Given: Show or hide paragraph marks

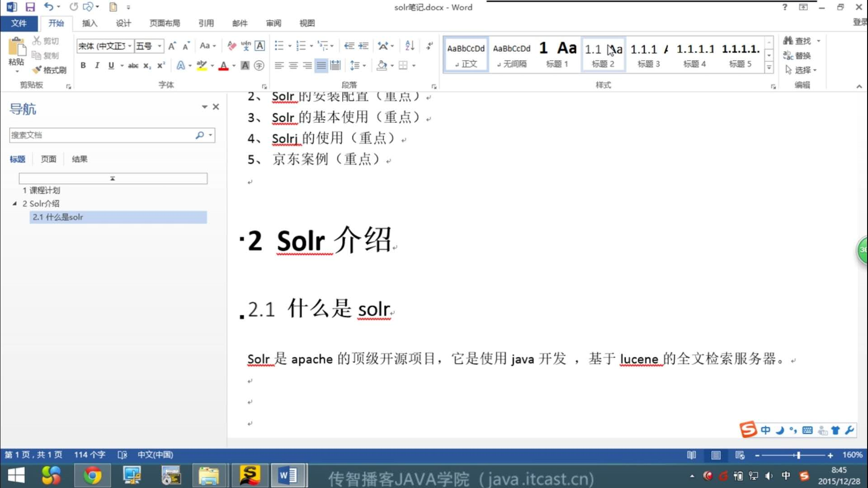Looking at the screenshot, I should pyautogui.click(x=429, y=46).
